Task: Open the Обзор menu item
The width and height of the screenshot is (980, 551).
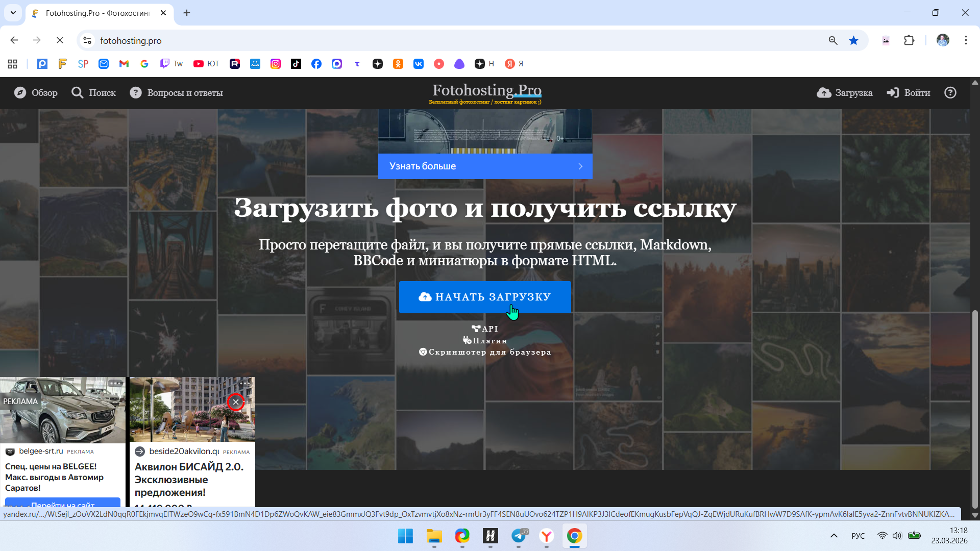Action: [x=36, y=93]
